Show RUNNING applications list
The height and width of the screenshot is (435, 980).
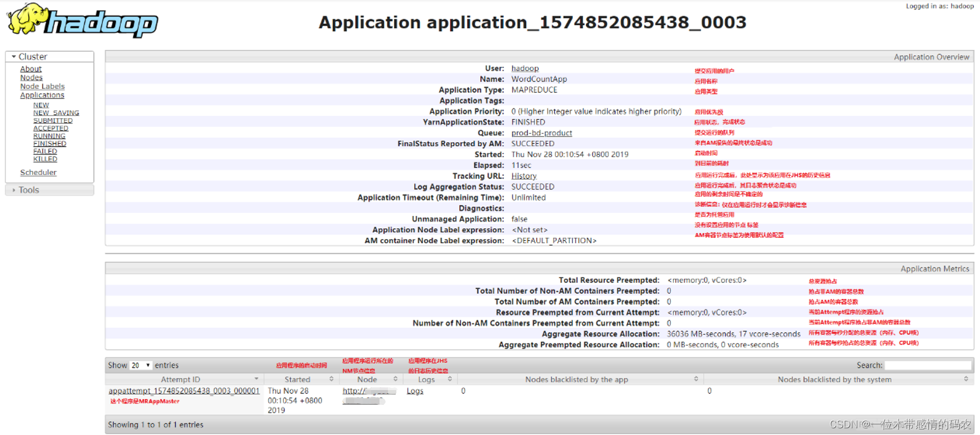49,136
